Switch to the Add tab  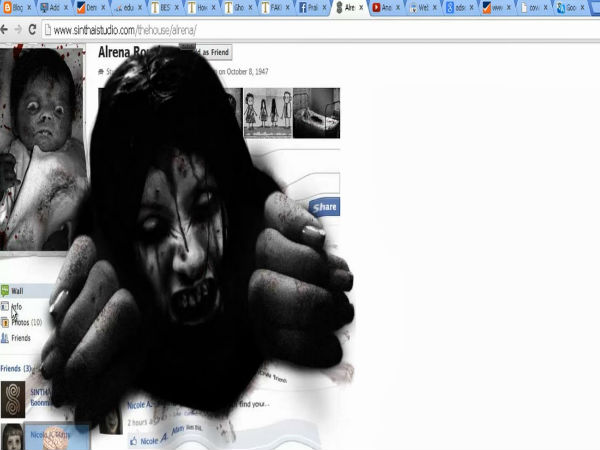click(x=54, y=7)
